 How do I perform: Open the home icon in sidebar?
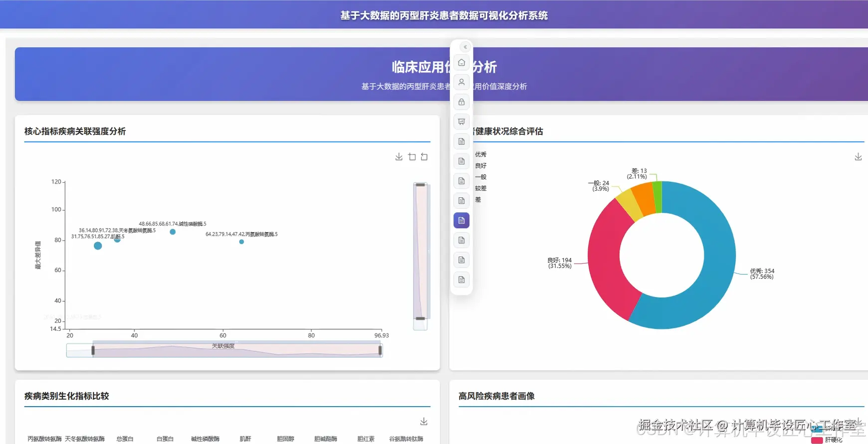pos(461,63)
